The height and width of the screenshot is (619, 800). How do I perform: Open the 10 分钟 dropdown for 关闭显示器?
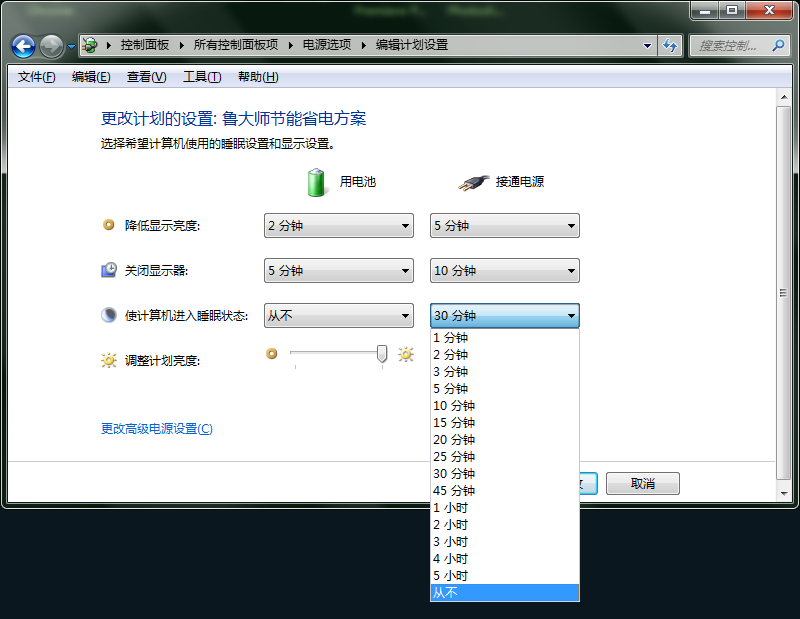pyautogui.click(x=504, y=270)
